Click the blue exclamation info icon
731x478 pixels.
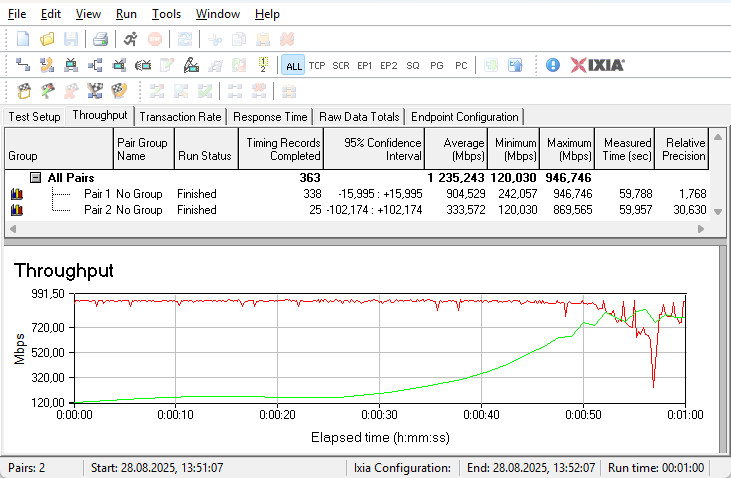[553, 65]
